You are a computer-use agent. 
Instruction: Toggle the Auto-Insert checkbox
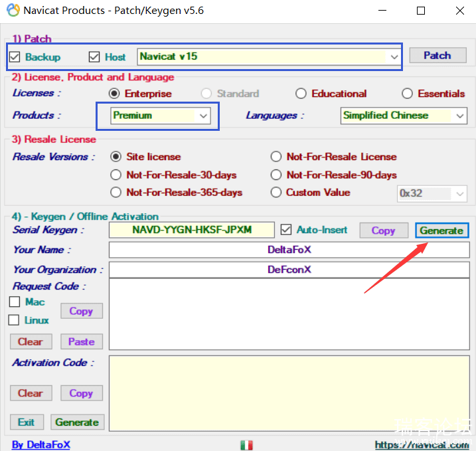(286, 230)
